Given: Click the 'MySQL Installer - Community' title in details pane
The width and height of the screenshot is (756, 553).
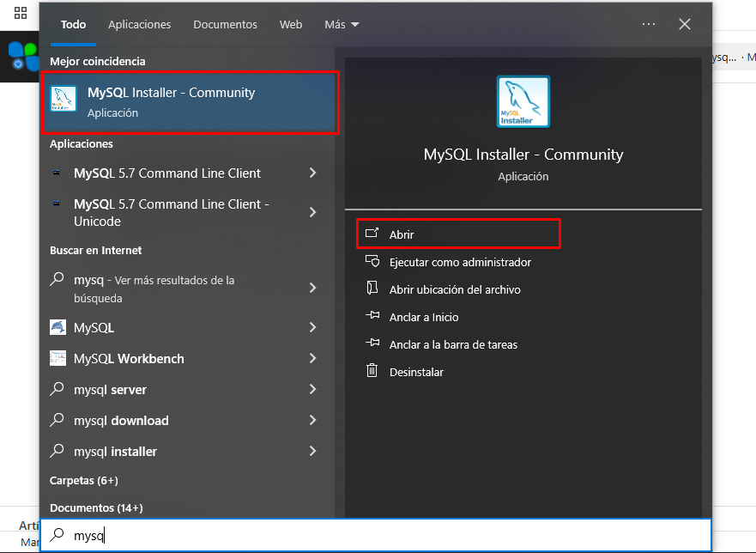Looking at the screenshot, I should pos(523,155).
